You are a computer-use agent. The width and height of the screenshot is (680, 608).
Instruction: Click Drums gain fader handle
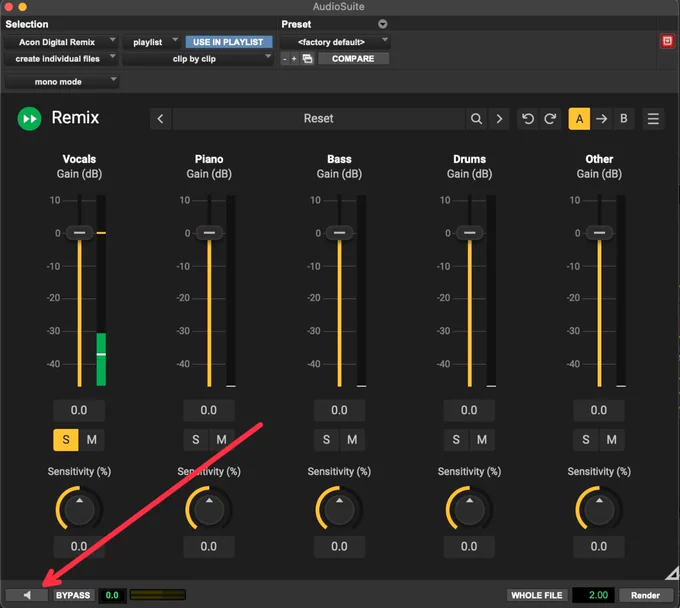469,233
